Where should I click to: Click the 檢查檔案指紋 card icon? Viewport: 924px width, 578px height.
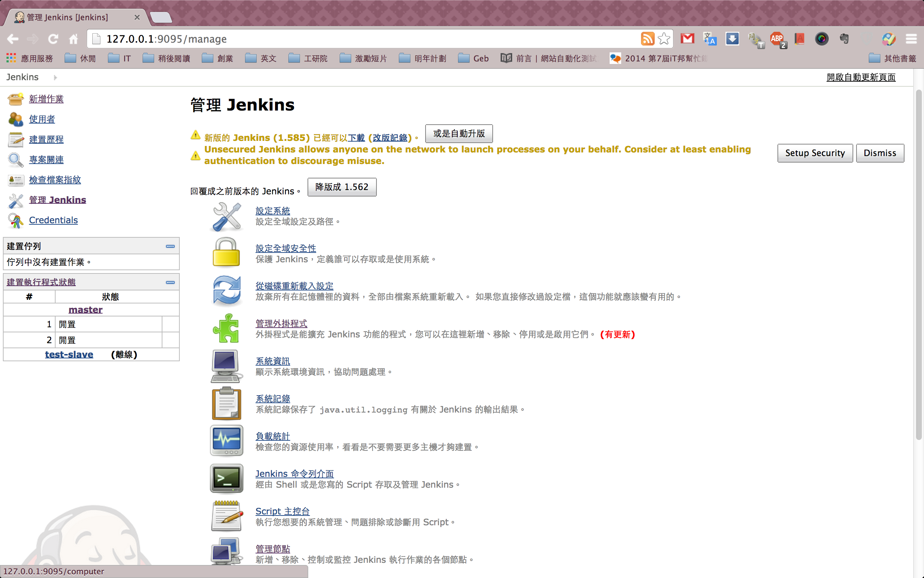(x=16, y=180)
